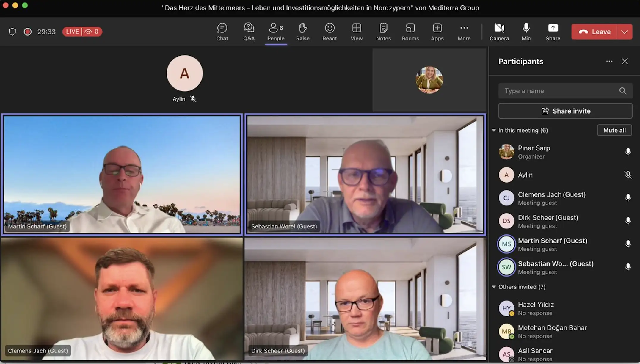This screenshot has width=640, height=364.
Task: Collapse the Others invited section
Action: (494, 287)
